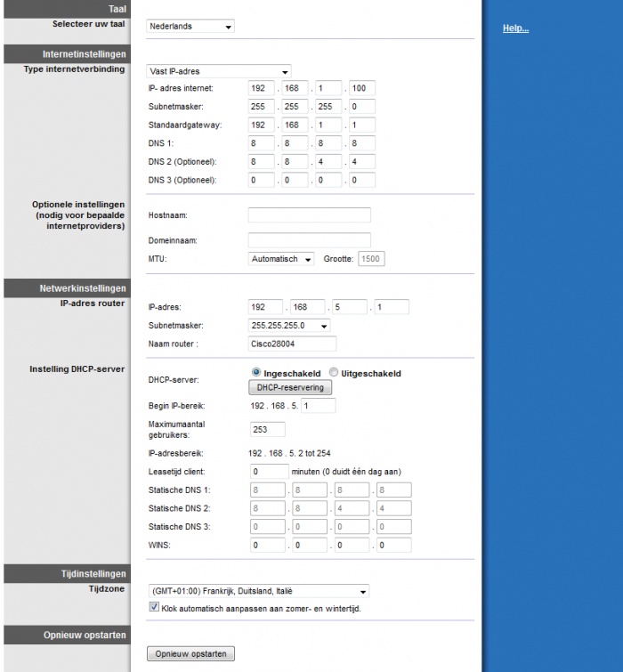Click the Begin IP-bereik last octet field
Viewport: 623px width, 672px height.
[319, 406]
